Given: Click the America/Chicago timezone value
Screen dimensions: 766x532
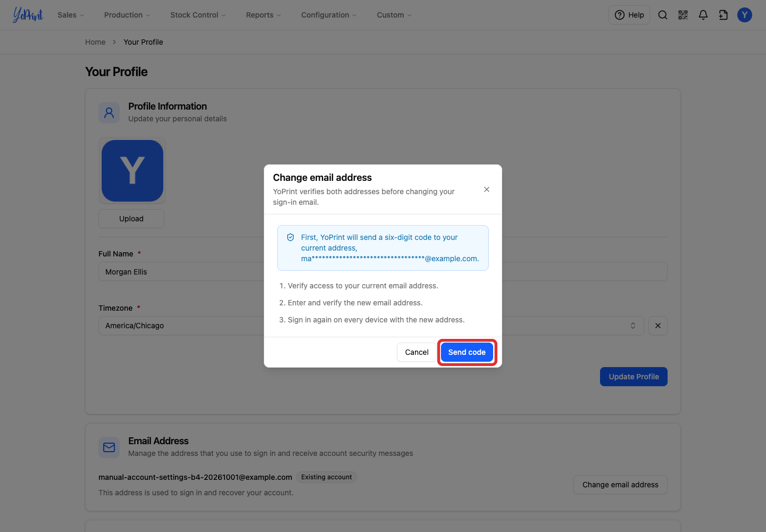Looking at the screenshot, I should tap(135, 326).
